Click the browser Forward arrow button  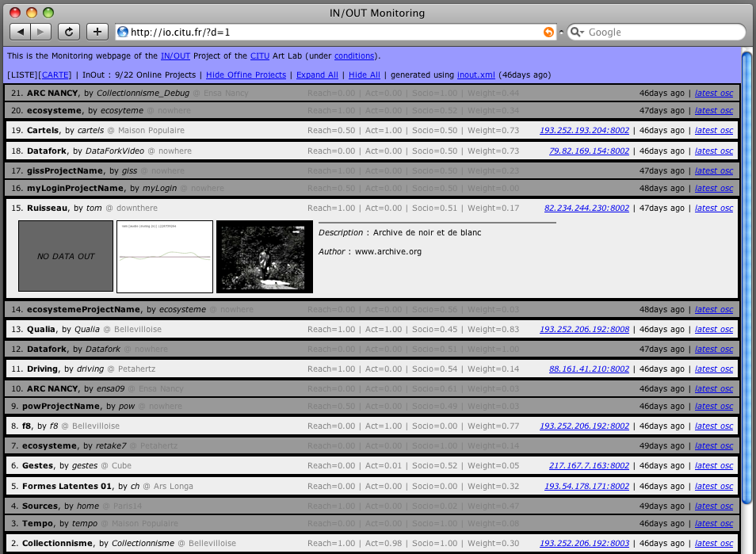[x=41, y=32]
